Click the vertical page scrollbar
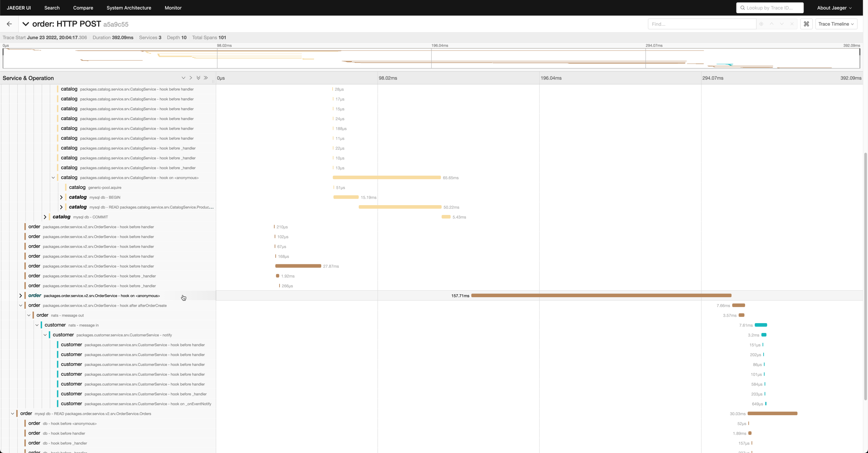868x453 pixels. click(865, 276)
